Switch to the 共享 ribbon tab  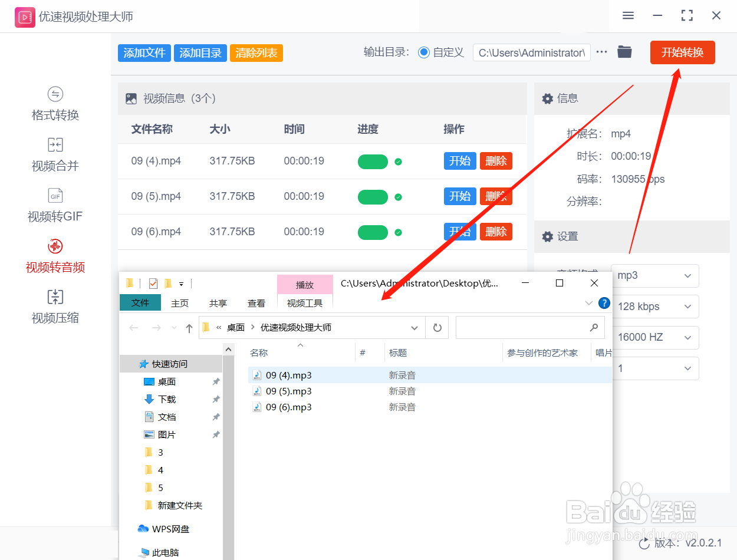[x=218, y=303]
